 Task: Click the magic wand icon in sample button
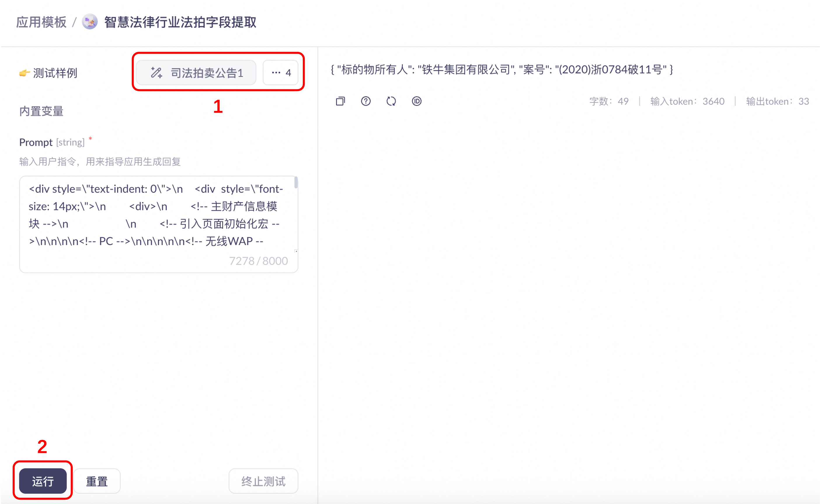(156, 73)
